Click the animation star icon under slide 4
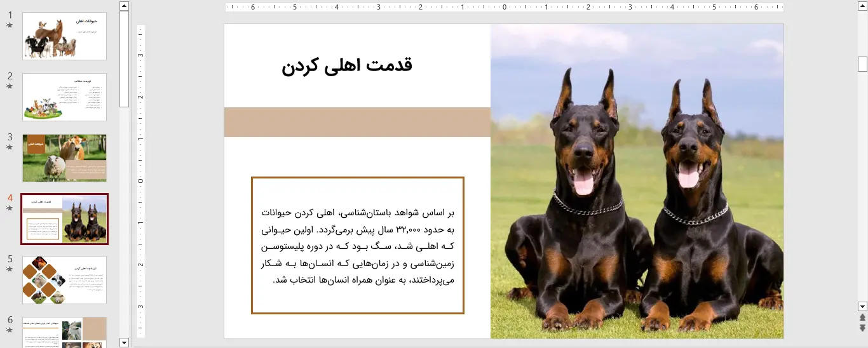The image size is (868, 348). tap(10, 208)
